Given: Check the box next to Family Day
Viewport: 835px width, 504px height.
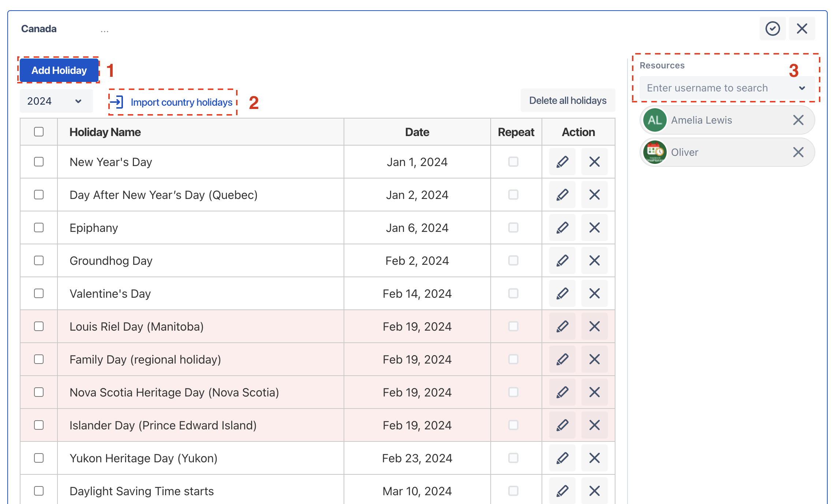Looking at the screenshot, I should pos(39,359).
